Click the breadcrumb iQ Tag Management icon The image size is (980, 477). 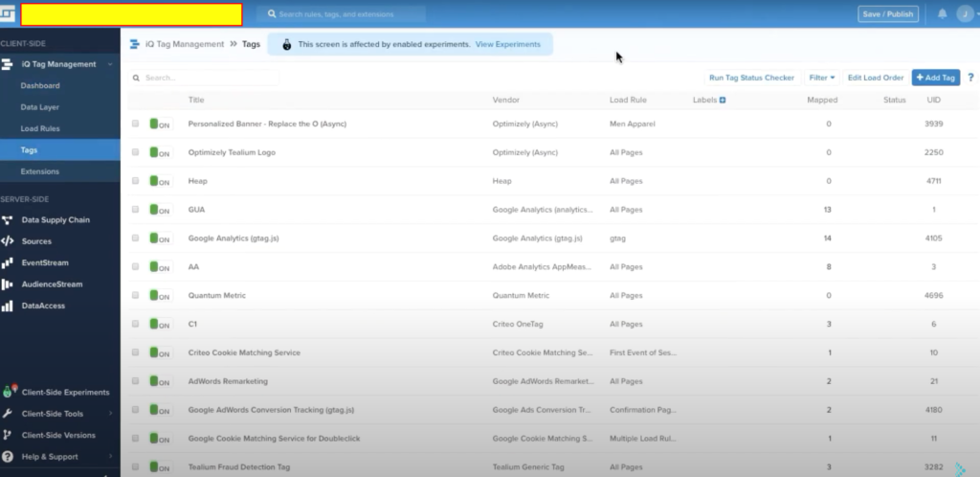click(134, 44)
